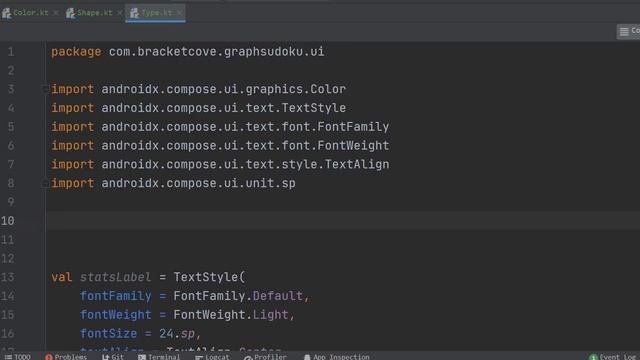Viewport: 640px width, 360px height.
Task: Open the Profiler tool window
Action: (x=265, y=357)
